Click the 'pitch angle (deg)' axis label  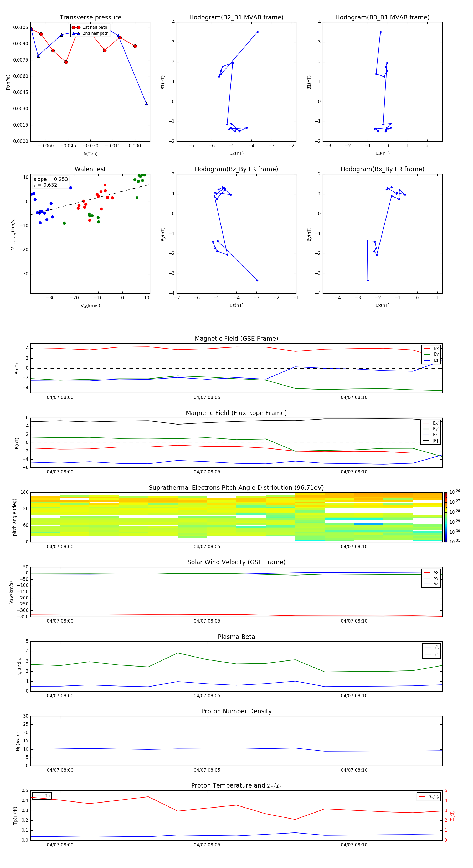(x=14, y=517)
